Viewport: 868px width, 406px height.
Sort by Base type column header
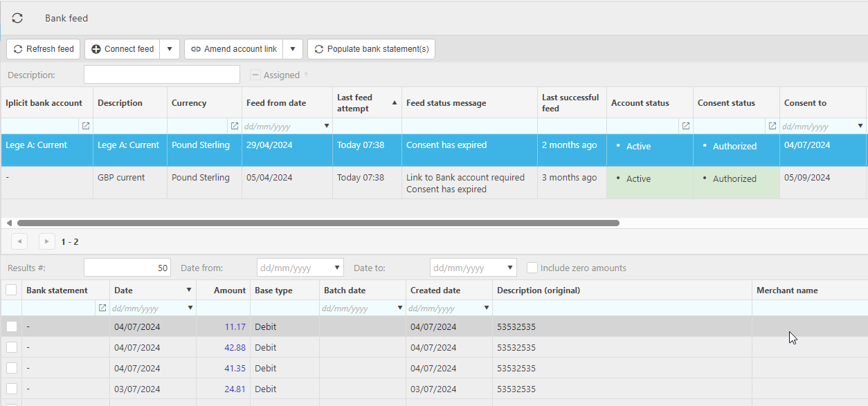pos(284,290)
